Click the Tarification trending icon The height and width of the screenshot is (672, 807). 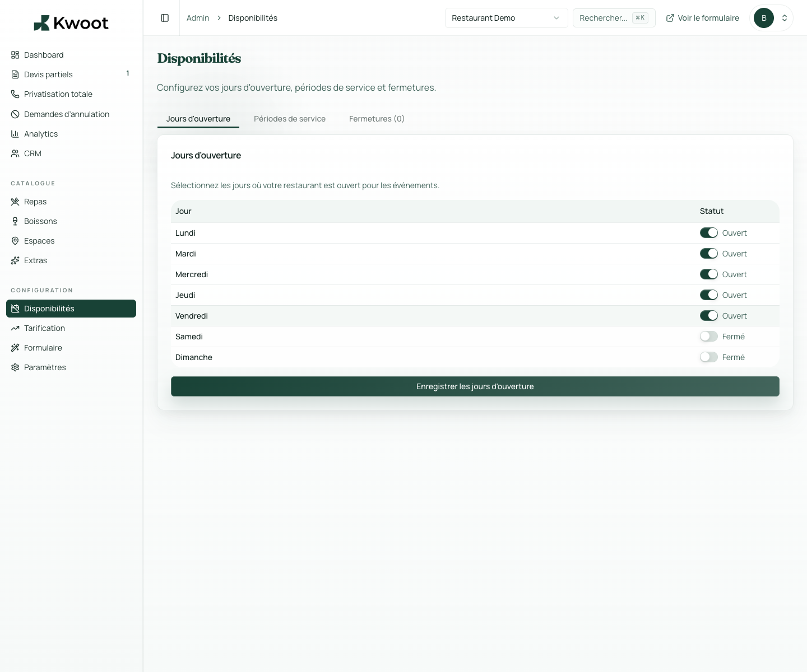pos(15,328)
